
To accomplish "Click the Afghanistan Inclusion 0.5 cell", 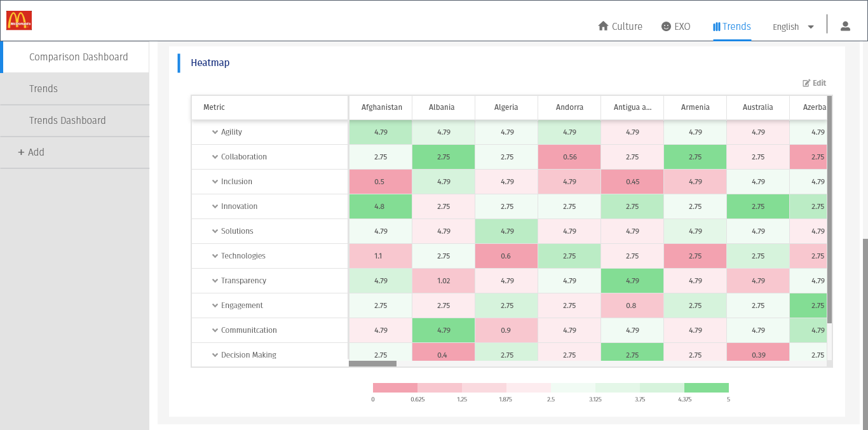I will coord(380,182).
